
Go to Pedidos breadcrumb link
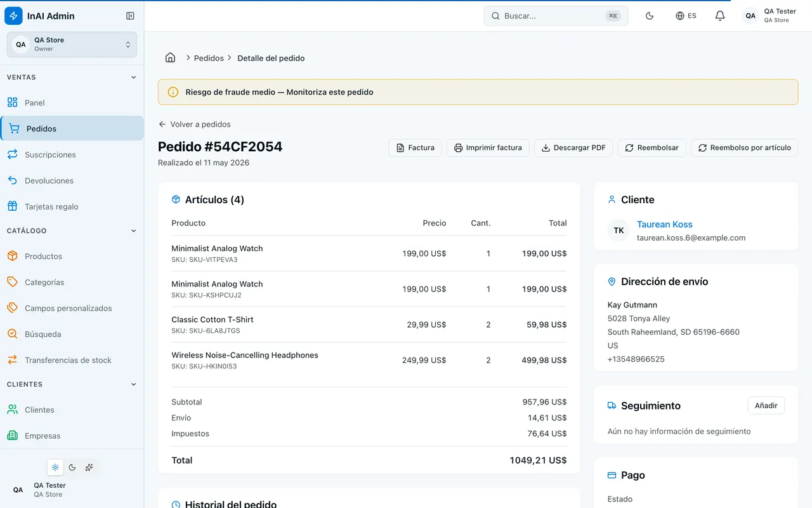[x=209, y=58]
